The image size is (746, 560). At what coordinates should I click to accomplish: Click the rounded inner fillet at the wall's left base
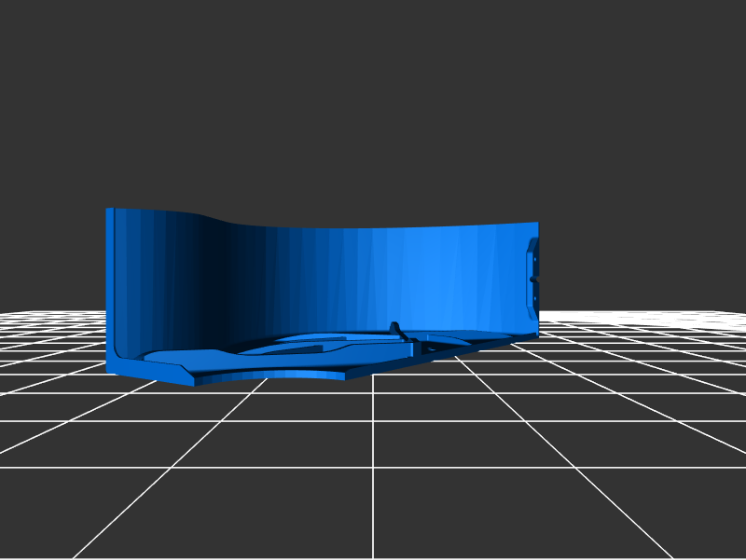coord(121,352)
